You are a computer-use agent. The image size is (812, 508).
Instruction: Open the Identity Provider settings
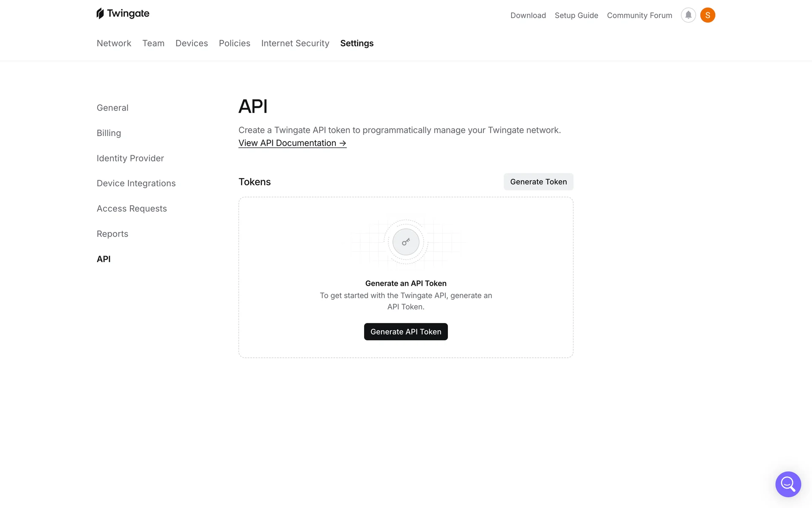click(130, 158)
